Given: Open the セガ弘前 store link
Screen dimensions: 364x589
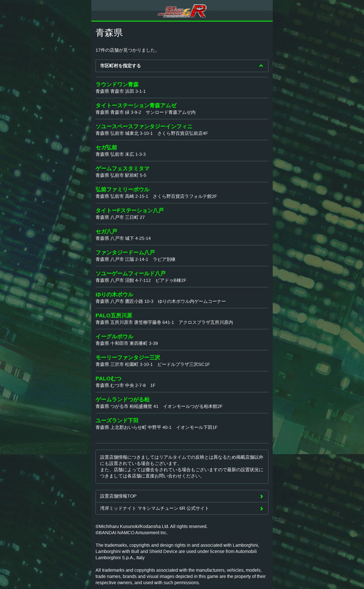Looking at the screenshot, I should click(106, 147).
